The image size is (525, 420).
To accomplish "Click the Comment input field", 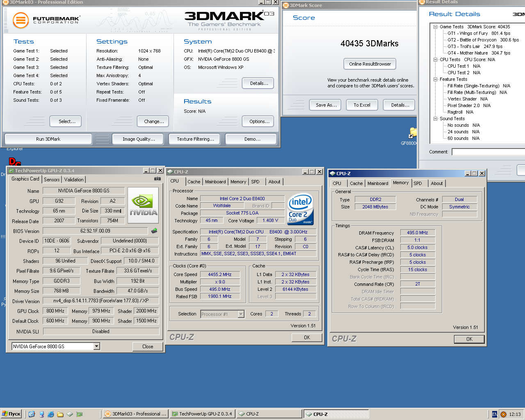I will coord(488,152).
